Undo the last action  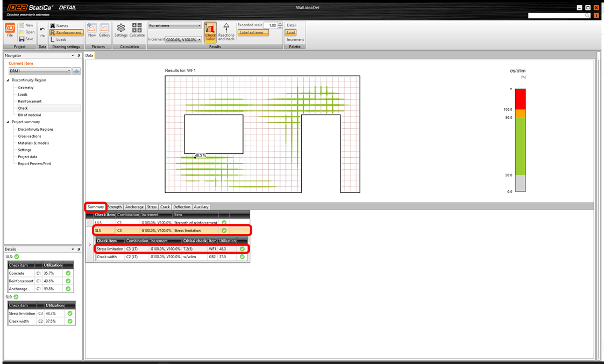click(x=42, y=29)
